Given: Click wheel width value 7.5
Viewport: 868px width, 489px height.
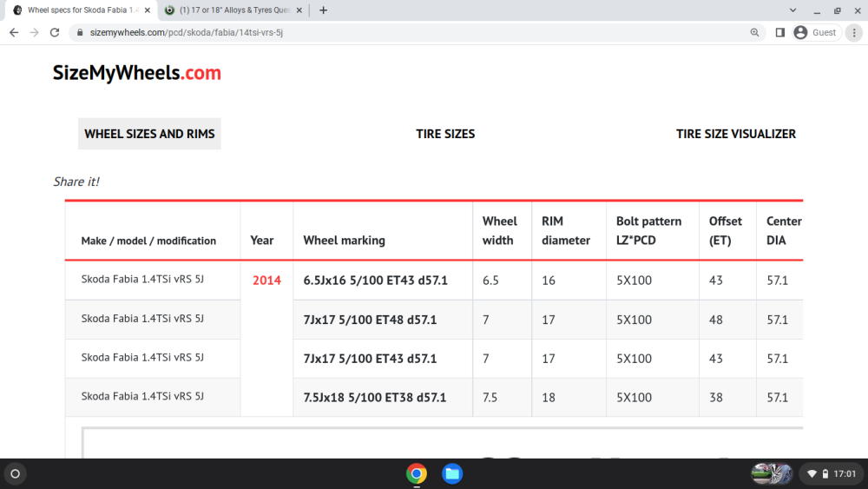Looking at the screenshot, I should [490, 397].
